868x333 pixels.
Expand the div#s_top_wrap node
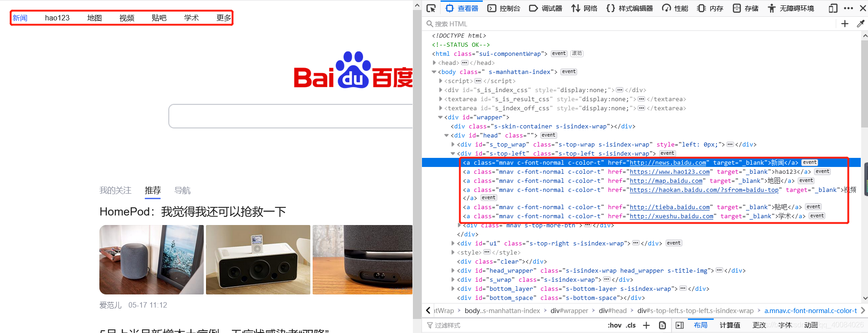pos(453,144)
